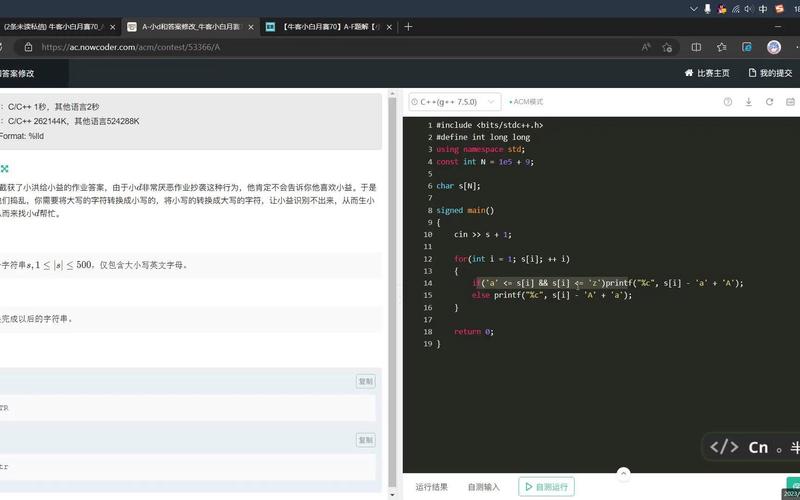Image resolution: width=800 pixels, height=500 pixels.
Task: Click the 'using namespace std;' line
Action: (x=481, y=149)
